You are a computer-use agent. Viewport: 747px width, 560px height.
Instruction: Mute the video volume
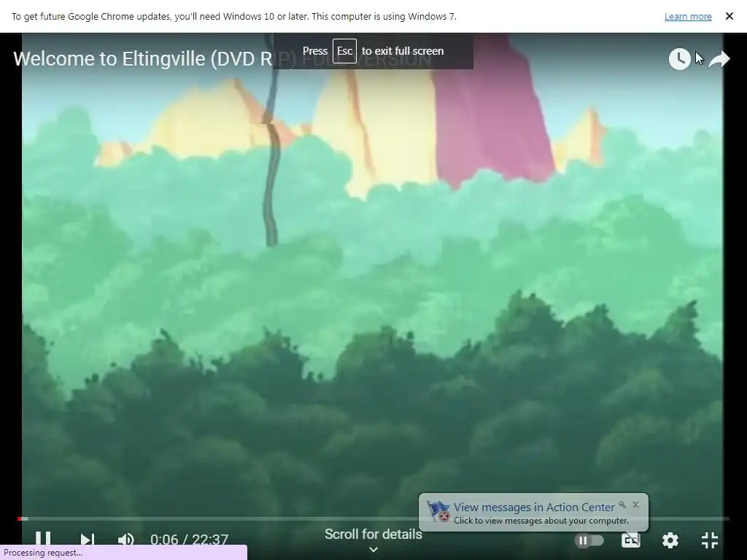pyautogui.click(x=125, y=540)
